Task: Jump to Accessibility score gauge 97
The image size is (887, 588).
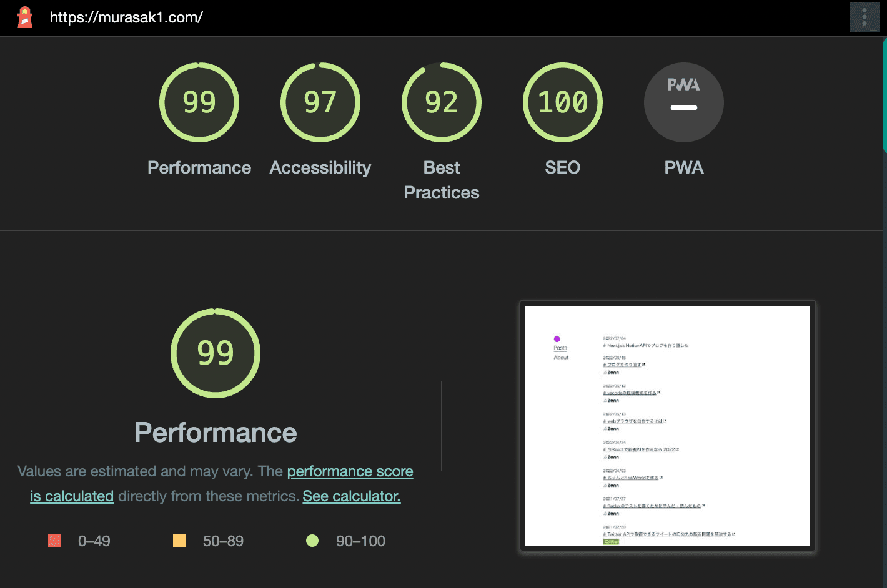Action: click(x=320, y=102)
